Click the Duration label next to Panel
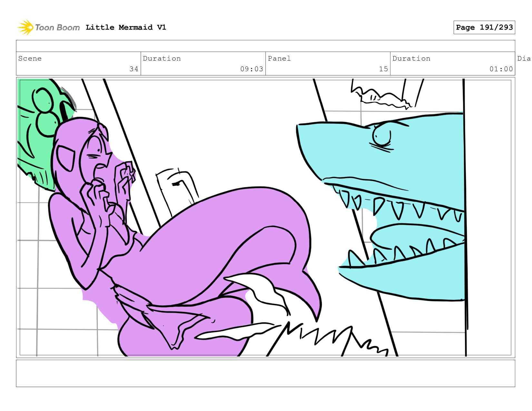The height and width of the screenshot is (411, 532). pos(411,58)
